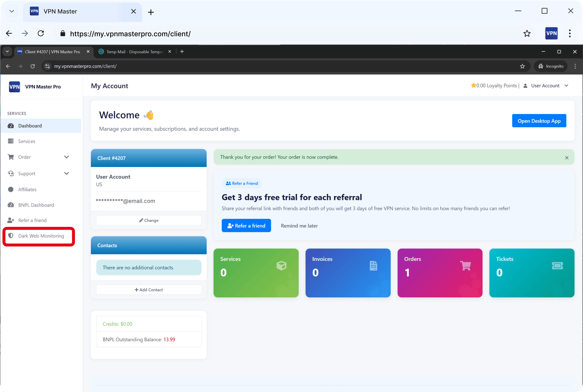Click the Tickets card ticket icon

pos(557,266)
